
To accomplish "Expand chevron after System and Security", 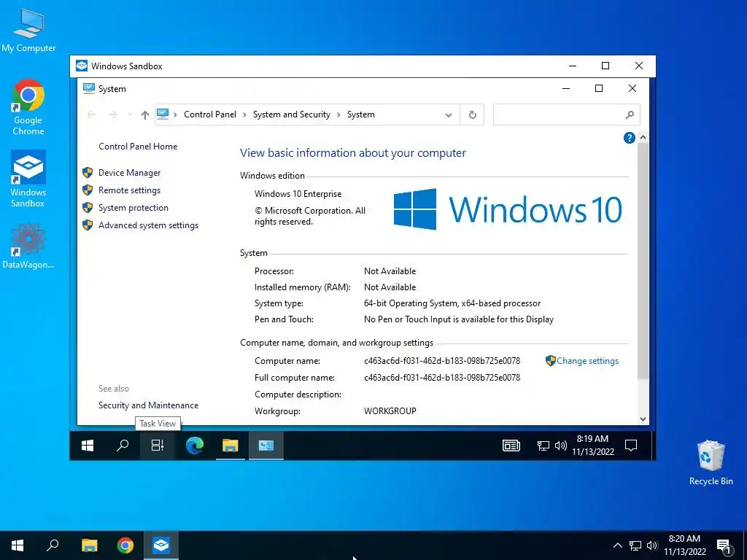I will tap(338, 114).
